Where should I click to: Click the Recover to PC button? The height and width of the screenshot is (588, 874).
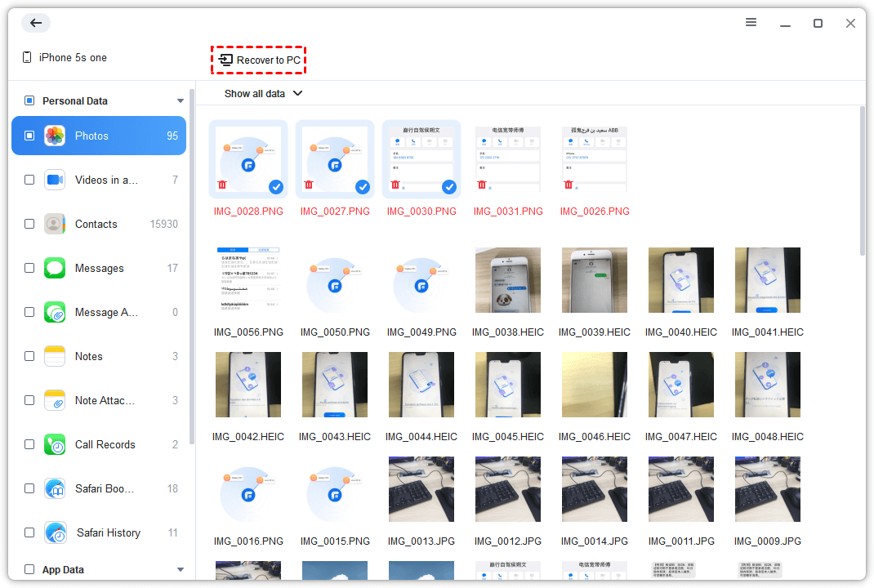[x=258, y=60]
